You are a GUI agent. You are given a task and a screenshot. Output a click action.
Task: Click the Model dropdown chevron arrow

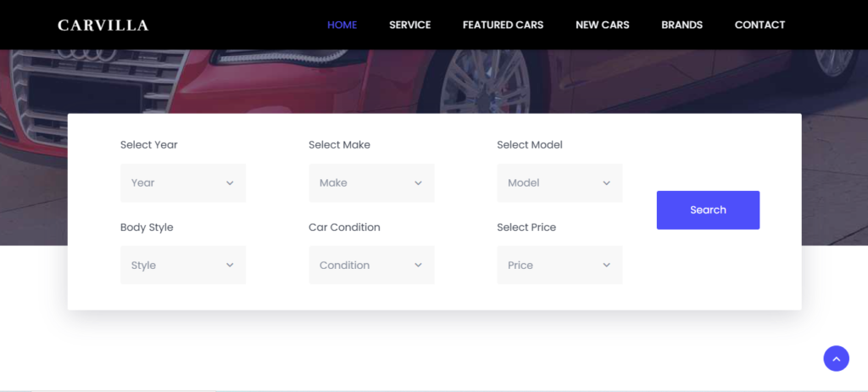[x=606, y=183]
